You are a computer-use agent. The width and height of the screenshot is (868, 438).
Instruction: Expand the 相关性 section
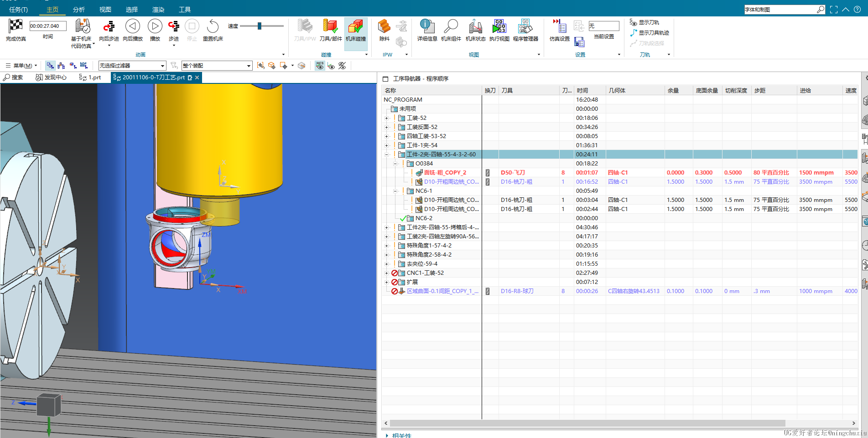[387, 435]
